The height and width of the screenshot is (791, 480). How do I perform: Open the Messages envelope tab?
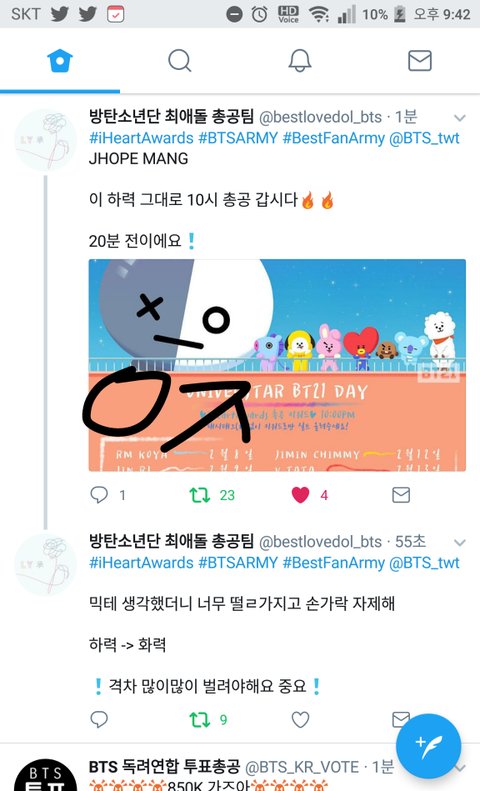tap(419, 61)
